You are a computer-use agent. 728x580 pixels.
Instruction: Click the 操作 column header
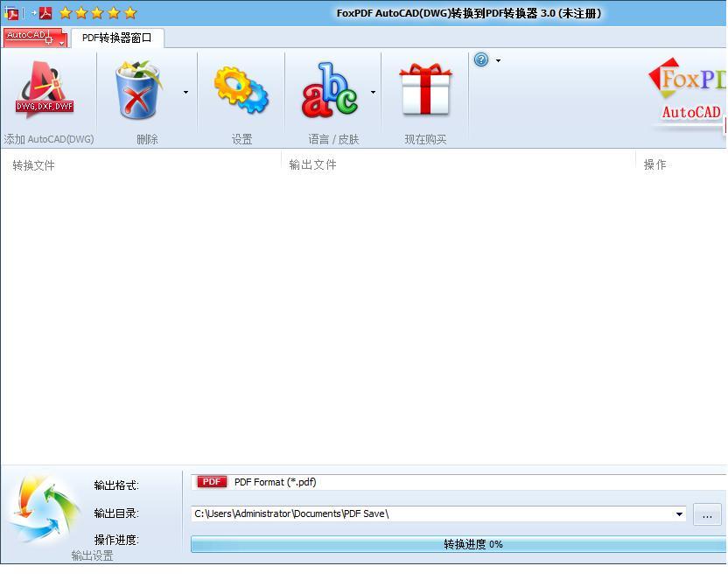pos(654,164)
